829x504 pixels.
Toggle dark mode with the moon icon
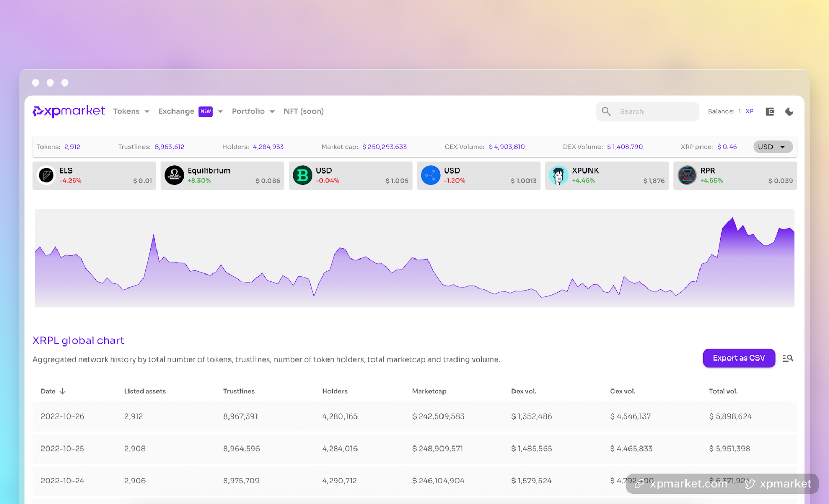[x=790, y=111]
